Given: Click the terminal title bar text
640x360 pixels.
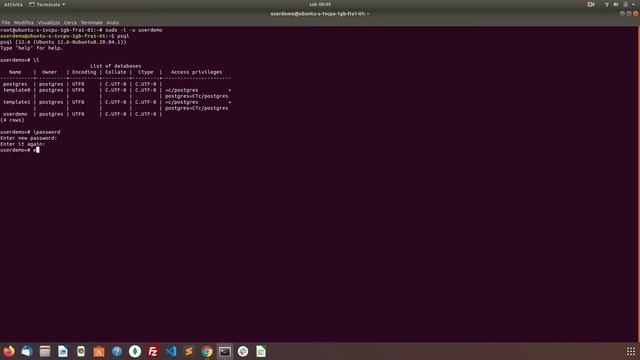Looking at the screenshot, I should (320, 13).
